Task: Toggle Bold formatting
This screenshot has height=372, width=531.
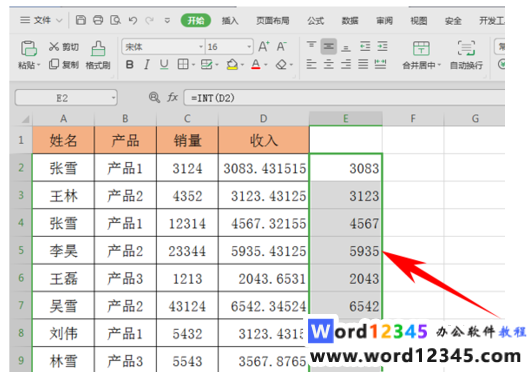Action: tap(129, 64)
